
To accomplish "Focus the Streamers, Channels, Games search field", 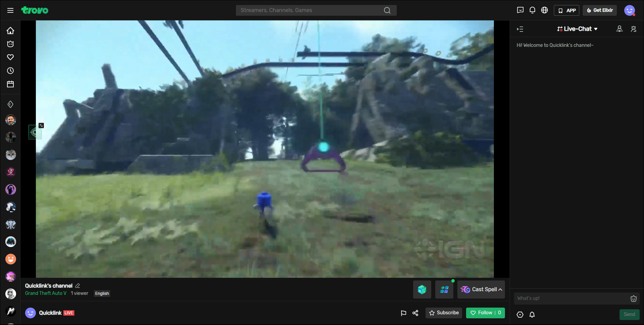I will pyautogui.click(x=316, y=10).
